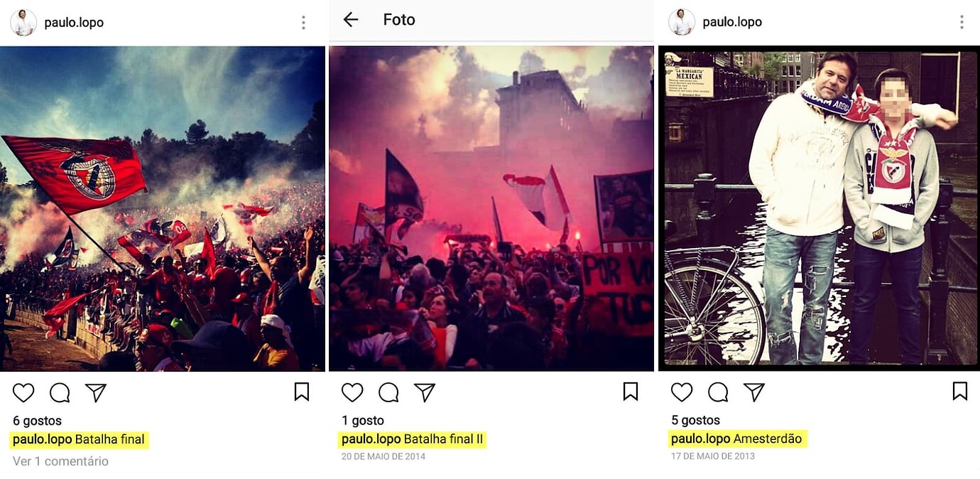The height and width of the screenshot is (479, 980).
Task: Open the 6 gostos likes list
Action: (x=37, y=421)
